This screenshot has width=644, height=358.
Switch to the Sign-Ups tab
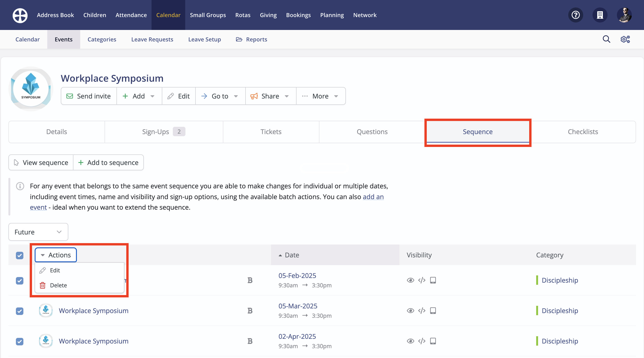point(163,132)
